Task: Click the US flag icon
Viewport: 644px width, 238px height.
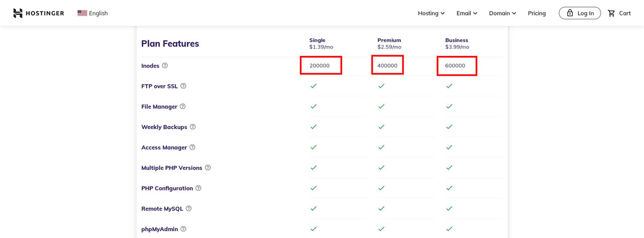Action: point(82,13)
